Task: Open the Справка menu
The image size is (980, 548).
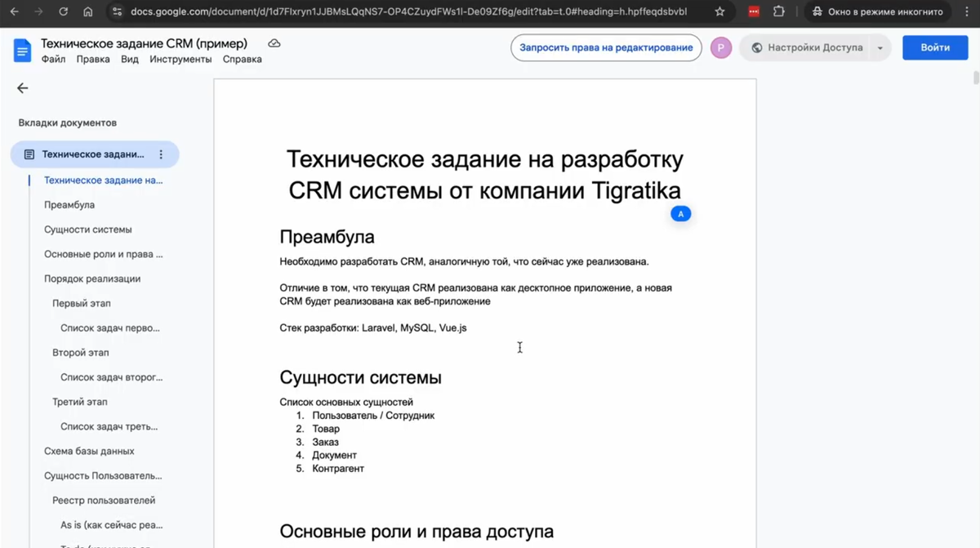Action: tap(243, 60)
